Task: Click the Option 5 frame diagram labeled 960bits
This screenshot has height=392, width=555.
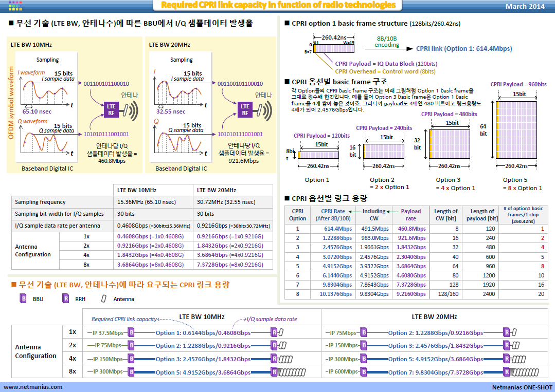Action: 516,129
